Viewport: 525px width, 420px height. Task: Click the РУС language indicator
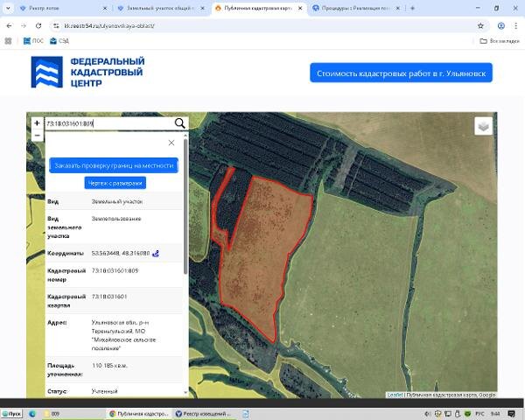tap(479, 414)
